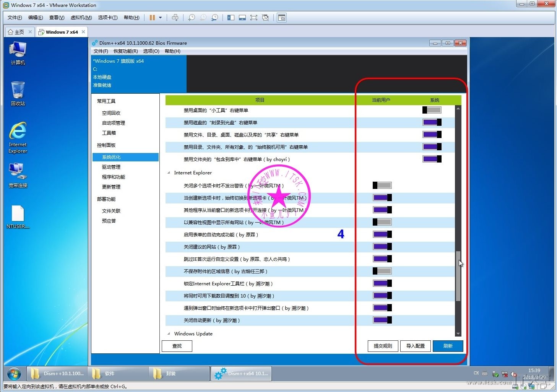Disable the 关闭自动更新 switch
The height and width of the screenshot is (392, 557).
(x=382, y=320)
